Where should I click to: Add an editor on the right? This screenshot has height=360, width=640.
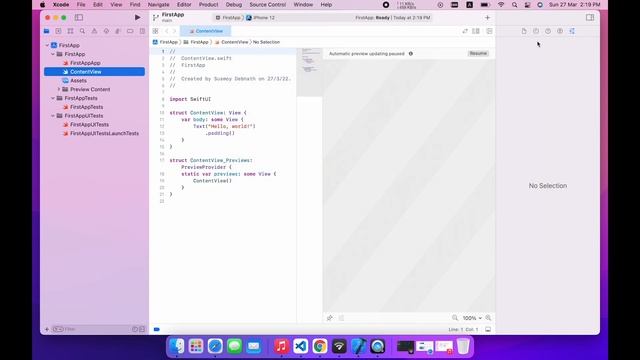tap(489, 31)
